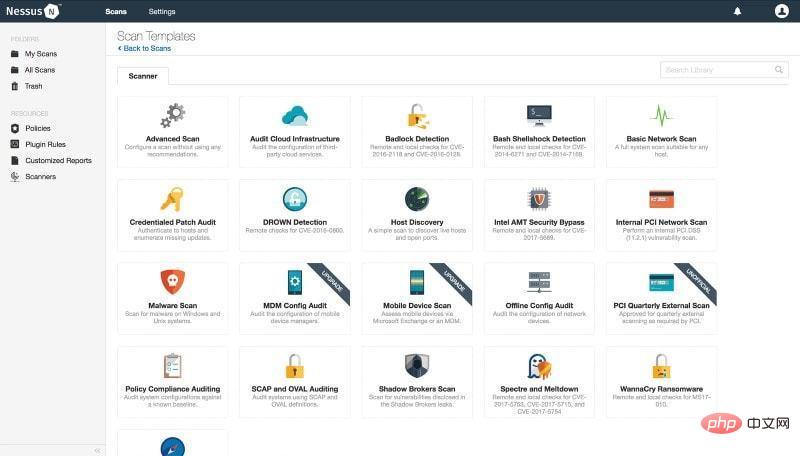The image size is (800, 456).
Task: Click the Advanced Scan title text
Action: 172,139
